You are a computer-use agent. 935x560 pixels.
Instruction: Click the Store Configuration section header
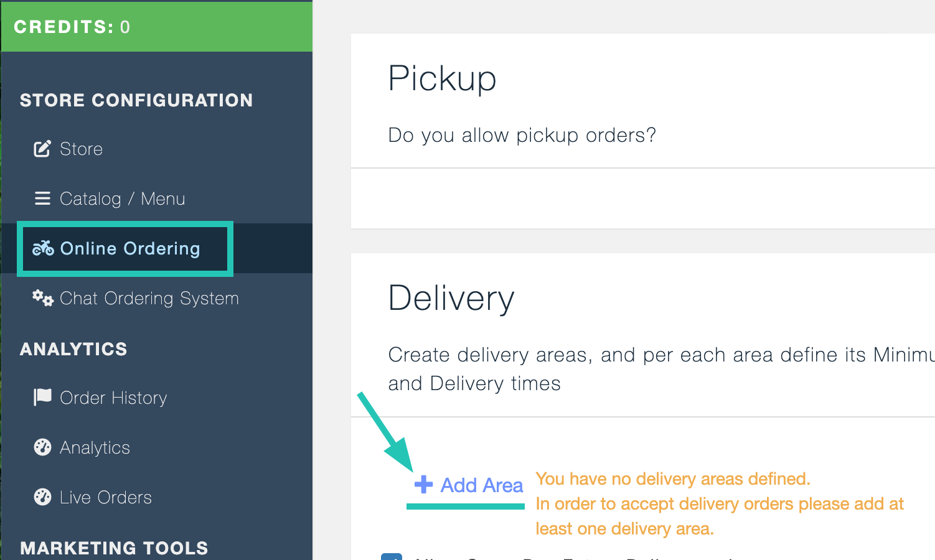click(136, 100)
